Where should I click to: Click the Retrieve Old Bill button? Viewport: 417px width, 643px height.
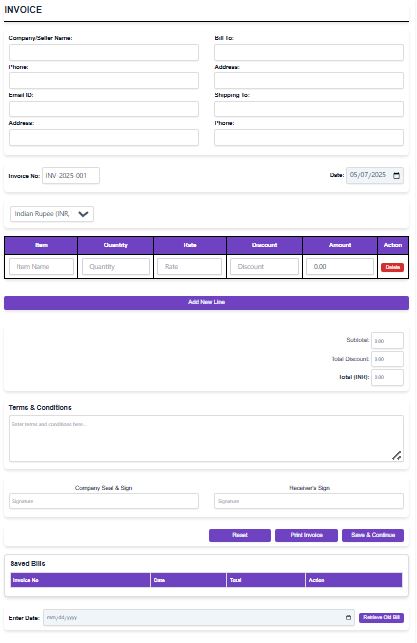[x=381, y=618]
